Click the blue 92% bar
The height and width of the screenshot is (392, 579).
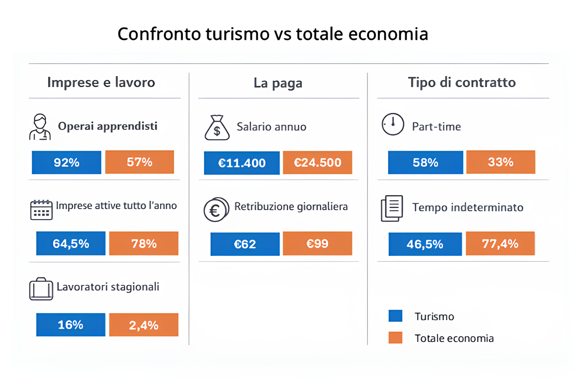coord(67,162)
